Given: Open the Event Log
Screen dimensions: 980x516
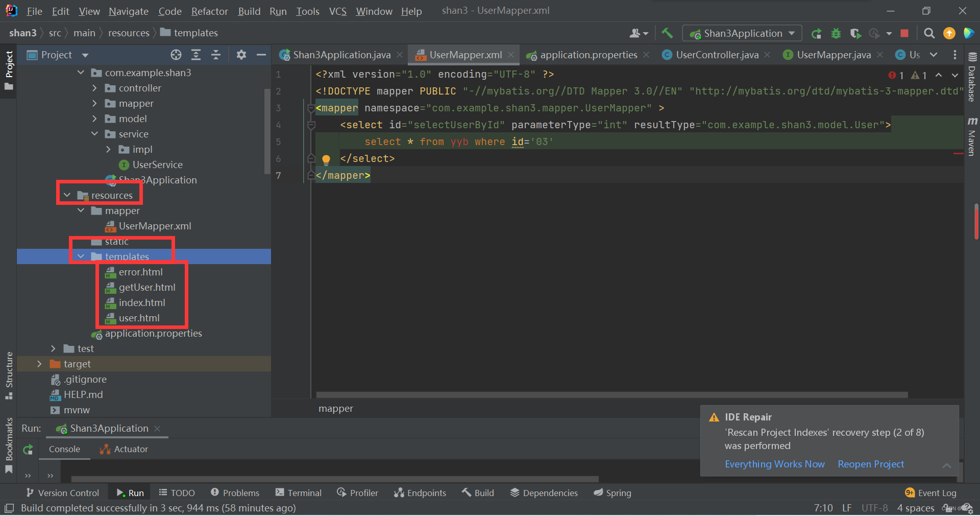Looking at the screenshot, I should click(930, 493).
